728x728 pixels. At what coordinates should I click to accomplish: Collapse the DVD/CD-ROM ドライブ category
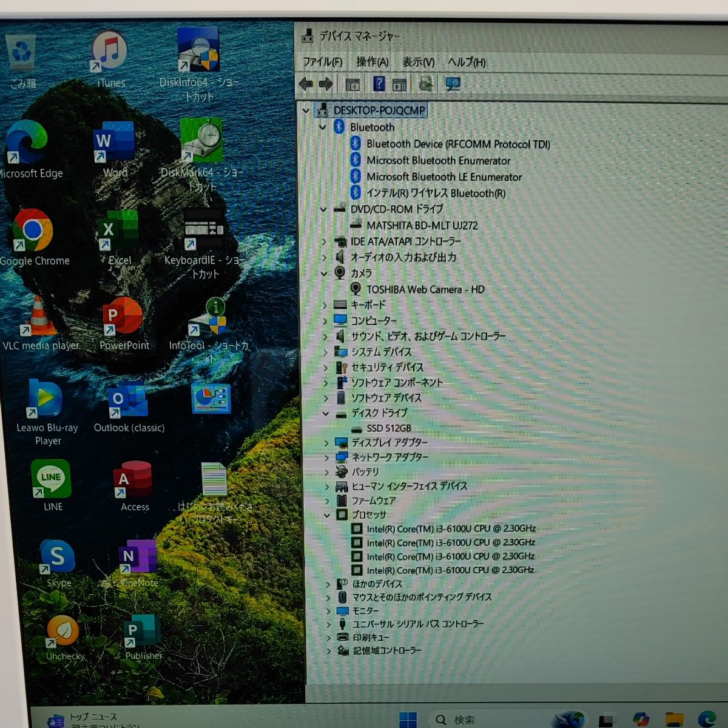[x=323, y=209]
